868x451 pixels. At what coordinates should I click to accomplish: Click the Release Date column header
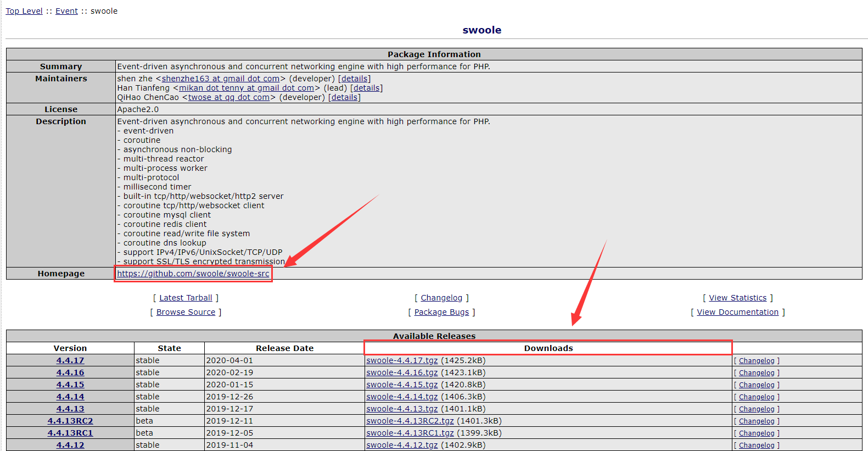tap(284, 348)
